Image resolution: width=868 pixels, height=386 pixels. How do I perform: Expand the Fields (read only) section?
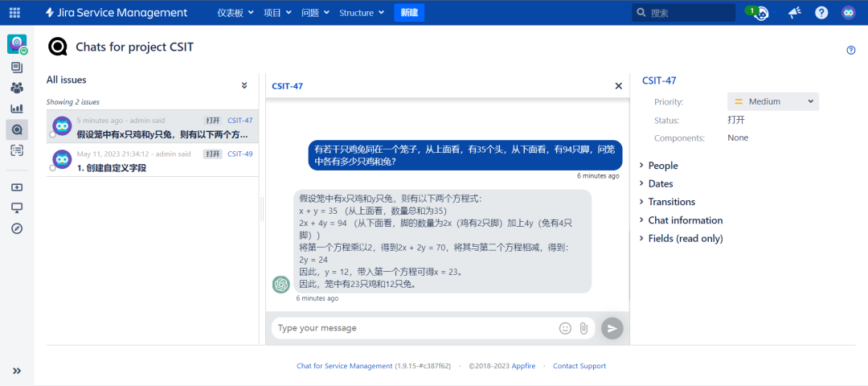(x=681, y=239)
